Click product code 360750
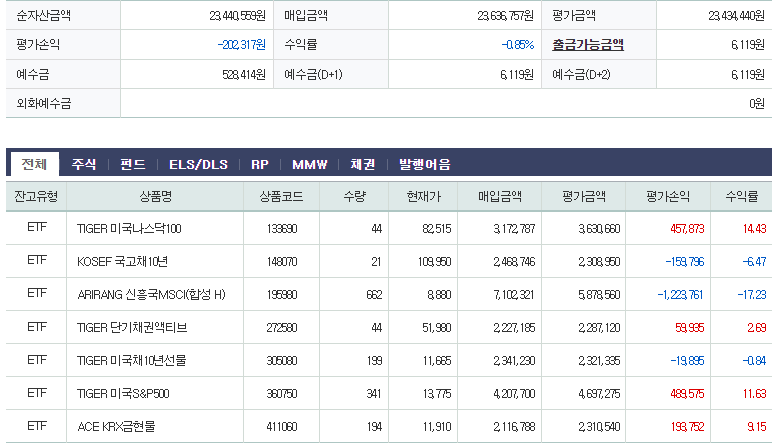This screenshot has height=447, width=775. point(282,394)
